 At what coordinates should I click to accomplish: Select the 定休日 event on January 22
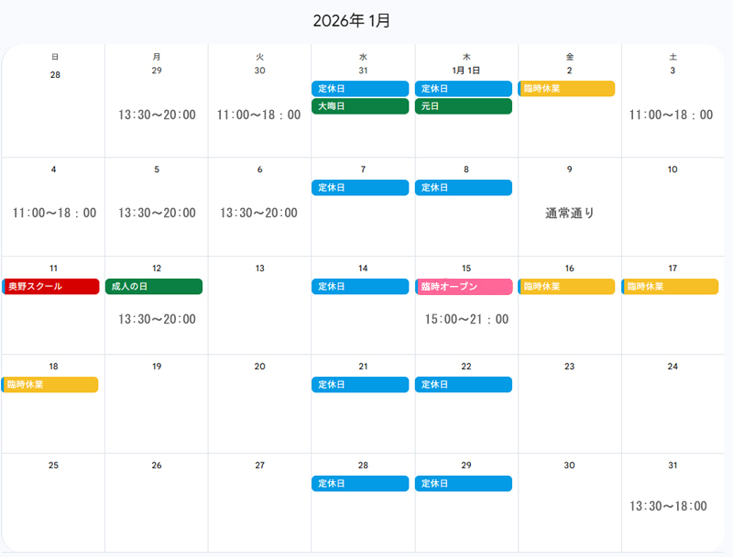463,385
